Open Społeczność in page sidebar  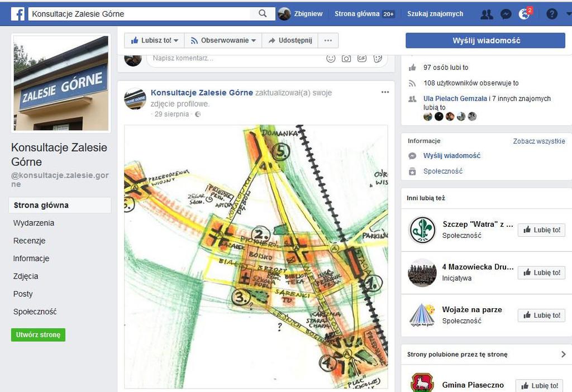35,312
